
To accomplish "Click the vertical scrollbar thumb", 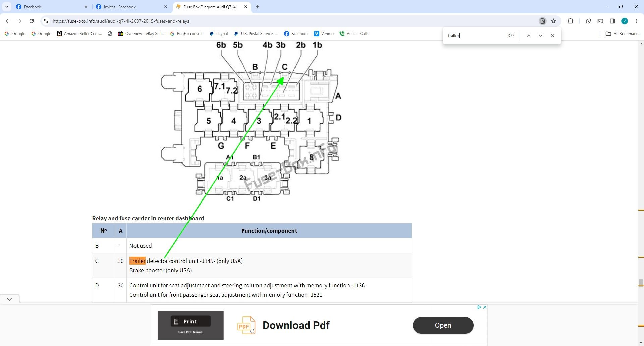I will click(x=641, y=283).
